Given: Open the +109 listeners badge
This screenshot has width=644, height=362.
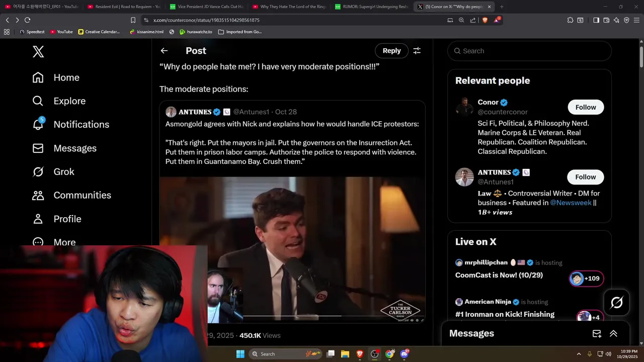Looking at the screenshot, I should tap(587, 279).
